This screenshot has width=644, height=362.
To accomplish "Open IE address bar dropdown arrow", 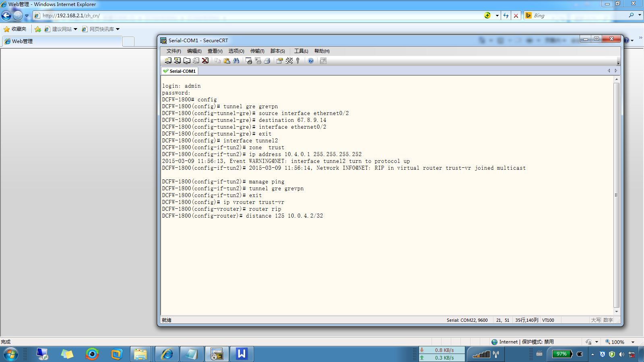I will tap(497, 16).
